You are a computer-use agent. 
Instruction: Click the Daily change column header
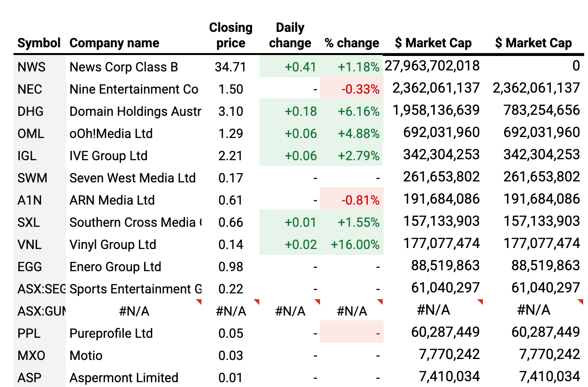pos(290,35)
